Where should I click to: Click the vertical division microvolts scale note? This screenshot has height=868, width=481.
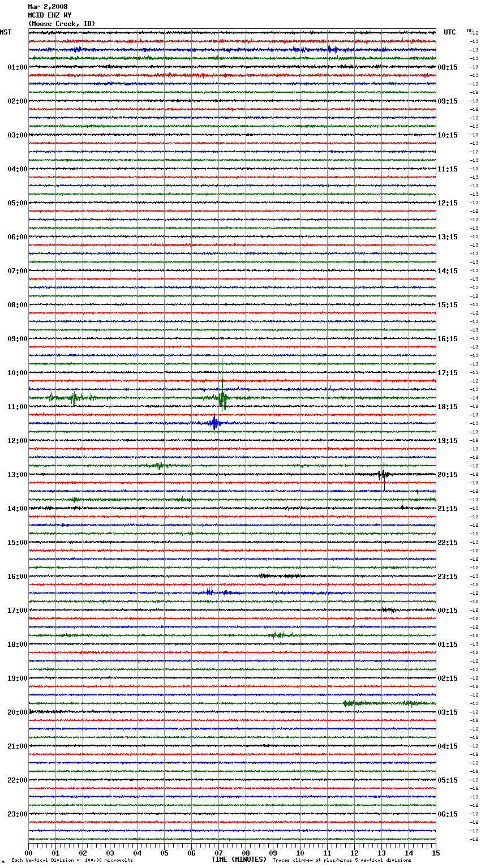click(72, 860)
